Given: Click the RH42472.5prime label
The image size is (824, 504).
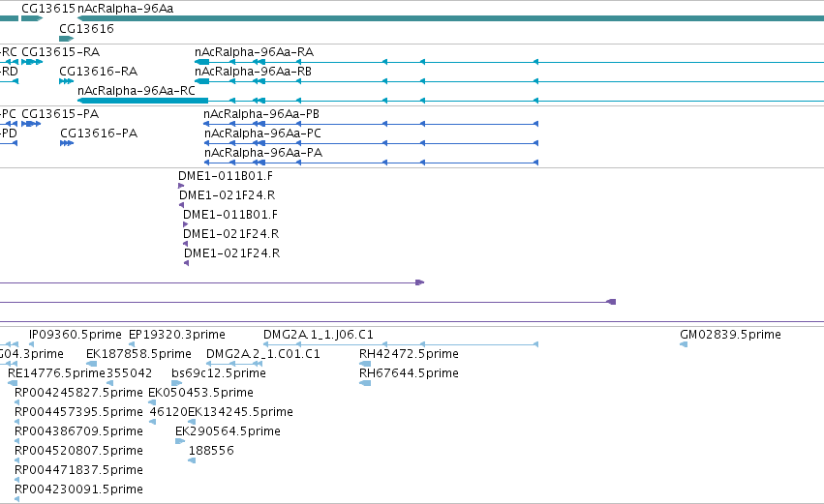Looking at the screenshot, I should [x=409, y=354].
